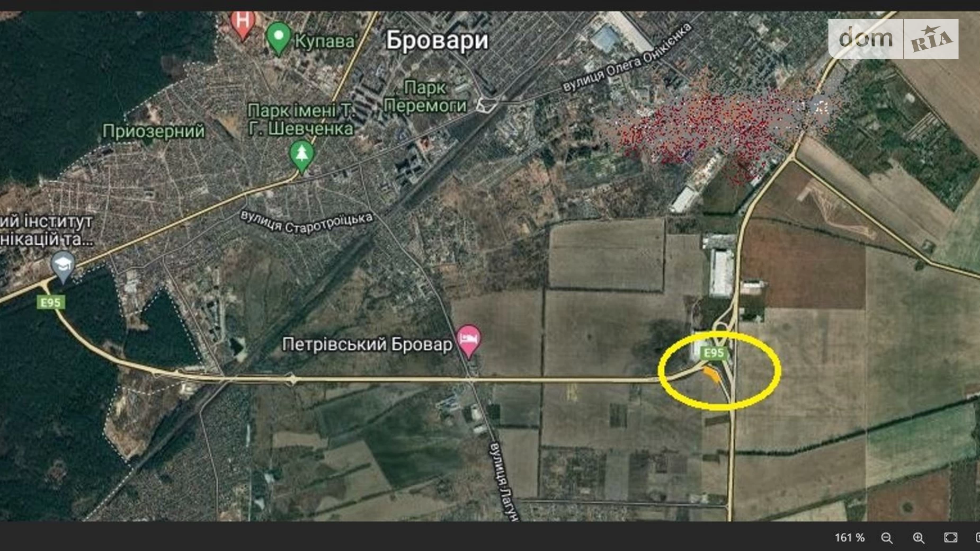Toggle fit-to-window view icon
980x551 pixels.
951,537
